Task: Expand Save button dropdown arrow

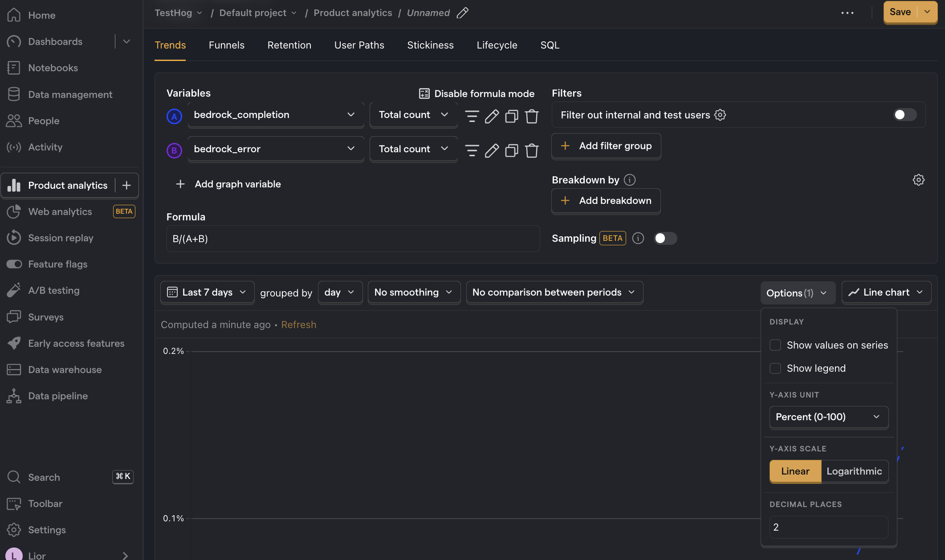Action: pyautogui.click(x=927, y=12)
